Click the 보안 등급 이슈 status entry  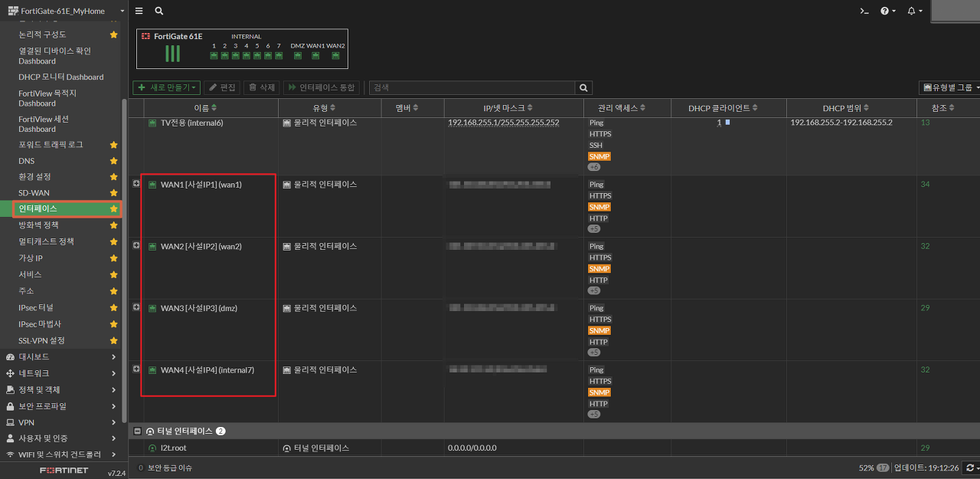click(165, 468)
